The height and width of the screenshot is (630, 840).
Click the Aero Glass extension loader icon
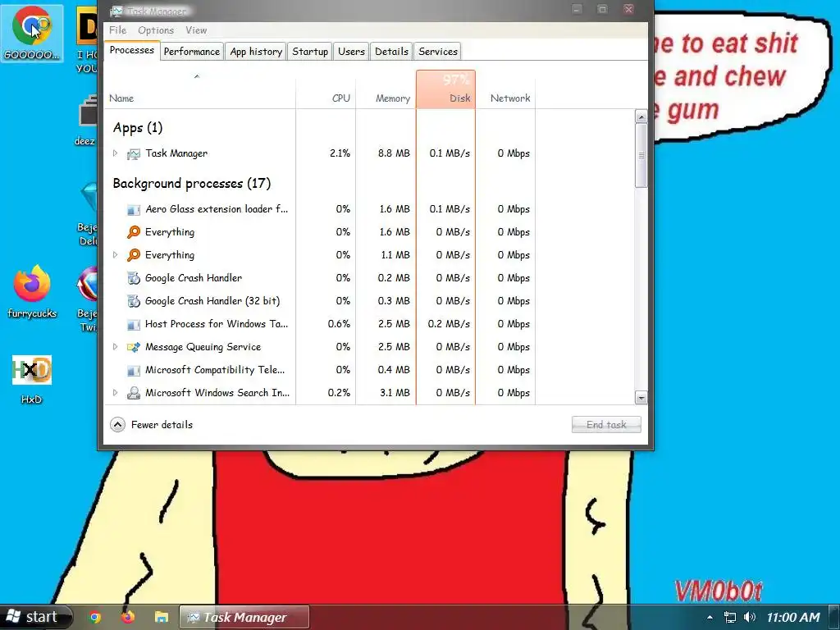coord(134,209)
